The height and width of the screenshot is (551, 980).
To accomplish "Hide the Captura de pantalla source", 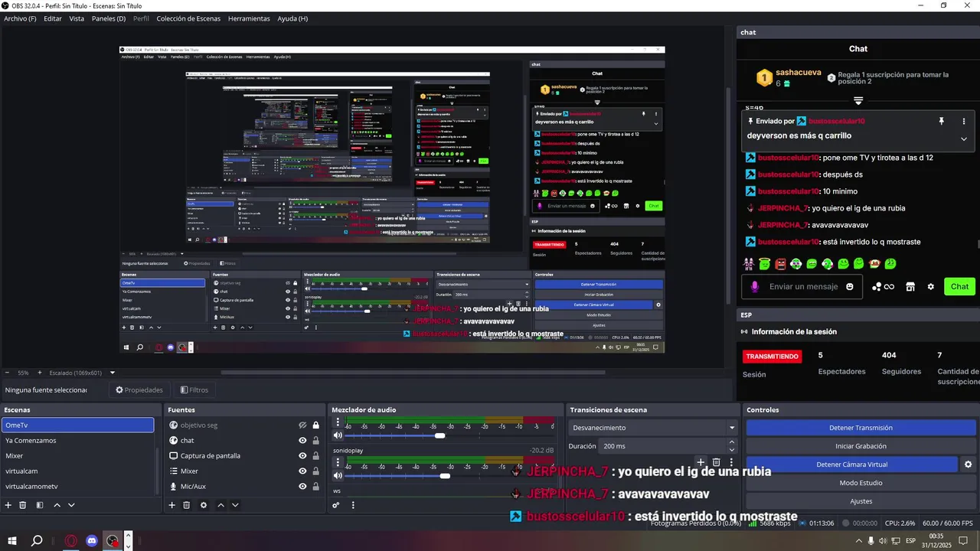I will 302,455.
